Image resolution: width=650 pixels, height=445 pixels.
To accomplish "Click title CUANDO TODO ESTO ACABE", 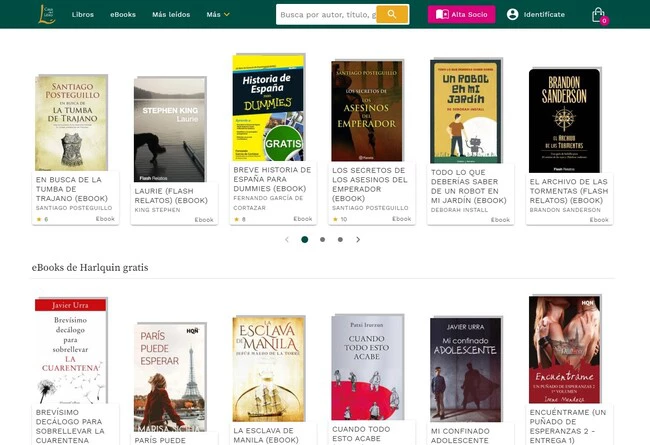I will pyautogui.click(x=361, y=434).
